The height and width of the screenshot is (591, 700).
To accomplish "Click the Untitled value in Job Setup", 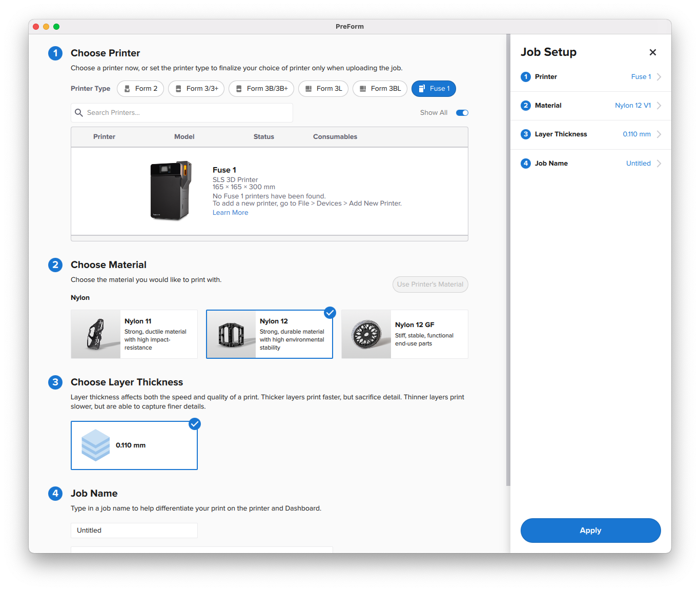I will [x=639, y=164].
